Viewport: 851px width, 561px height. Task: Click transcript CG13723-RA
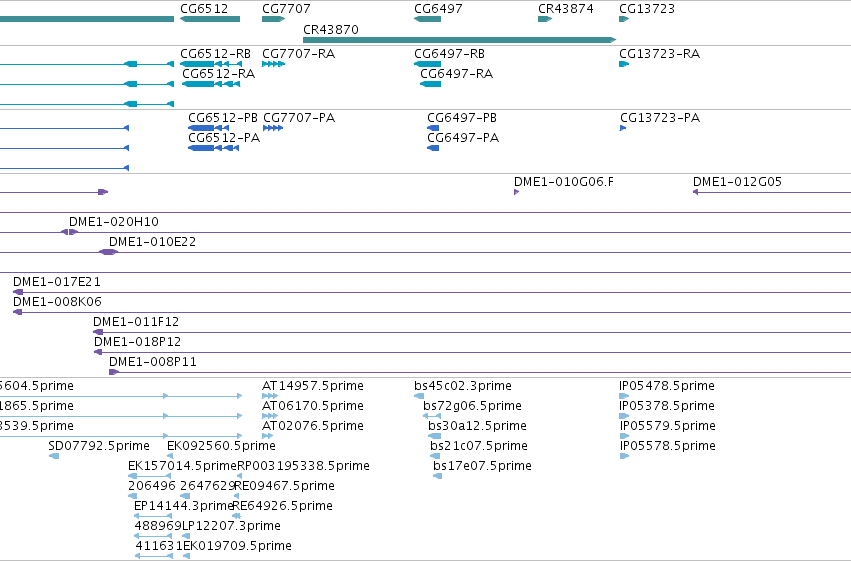click(x=624, y=64)
